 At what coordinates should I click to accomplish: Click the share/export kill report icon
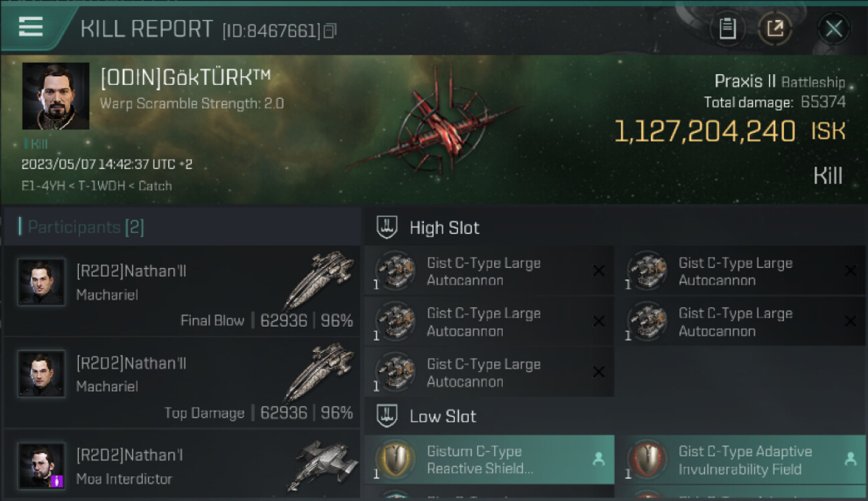point(775,29)
